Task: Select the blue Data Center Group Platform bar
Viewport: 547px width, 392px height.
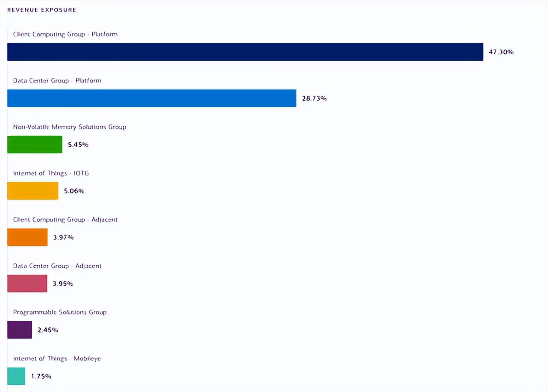Action: (152, 98)
